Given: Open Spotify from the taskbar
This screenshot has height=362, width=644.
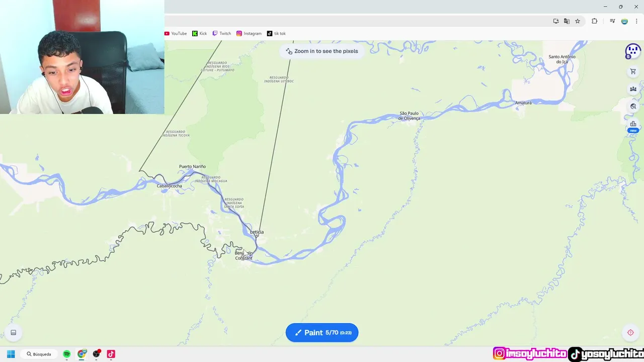Looking at the screenshot, I should click(67, 354).
